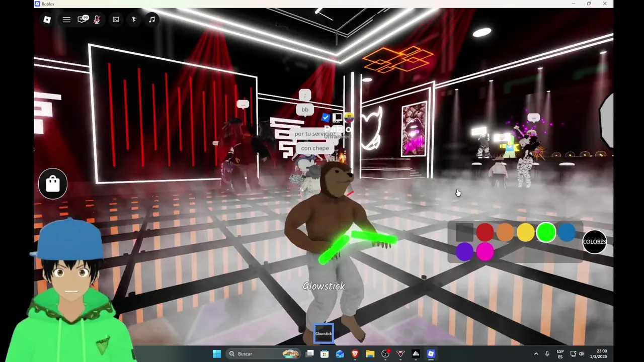Minimize the Roblox window
Image resolution: width=644 pixels, height=362 pixels.
click(x=573, y=4)
